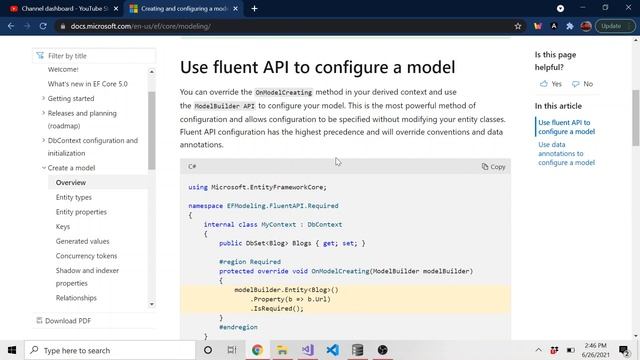Click the sidebar scroll-up arrow
This screenshot has width=640, height=360.
click(151, 71)
